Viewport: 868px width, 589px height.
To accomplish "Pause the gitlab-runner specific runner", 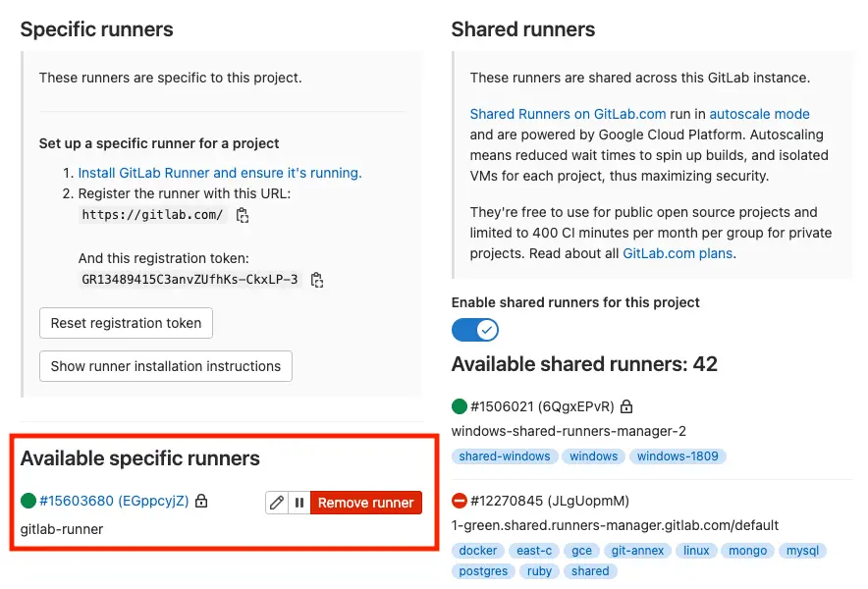I will [x=299, y=502].
